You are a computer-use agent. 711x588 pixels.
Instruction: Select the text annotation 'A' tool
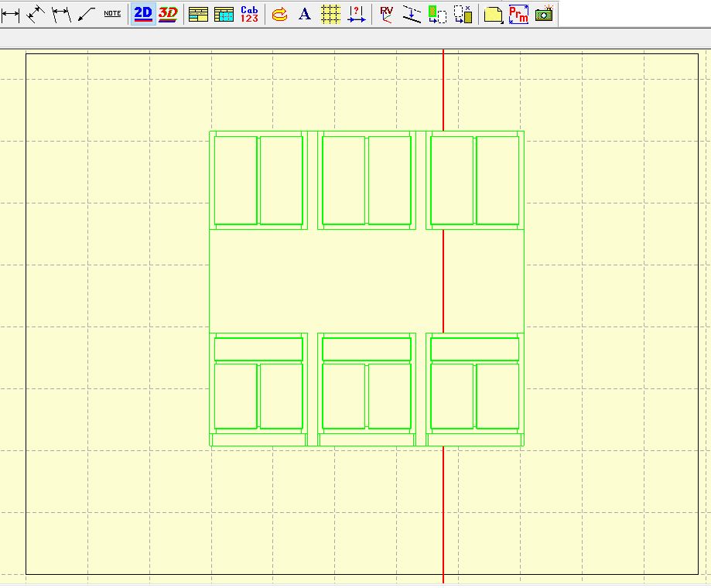point(303,13)
